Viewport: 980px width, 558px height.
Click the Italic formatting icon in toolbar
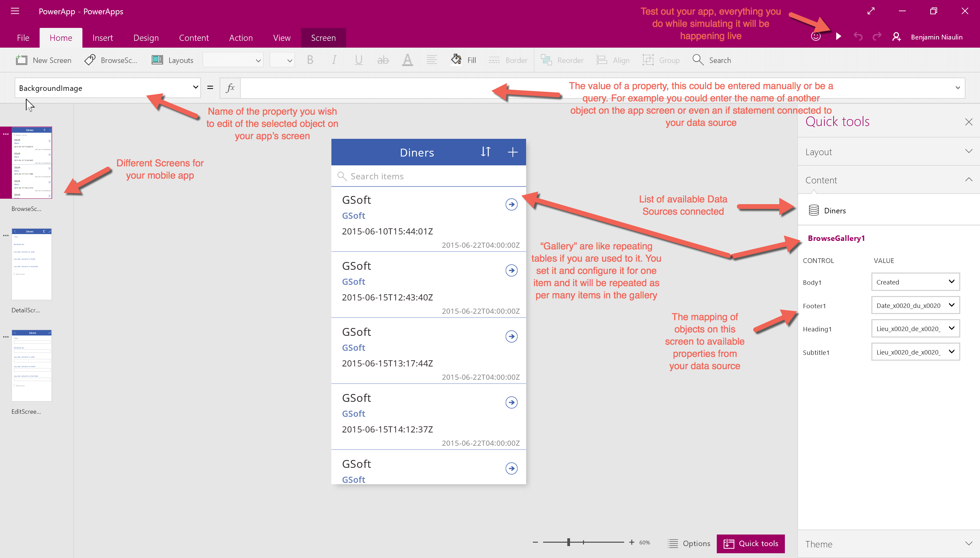point(334,60)
